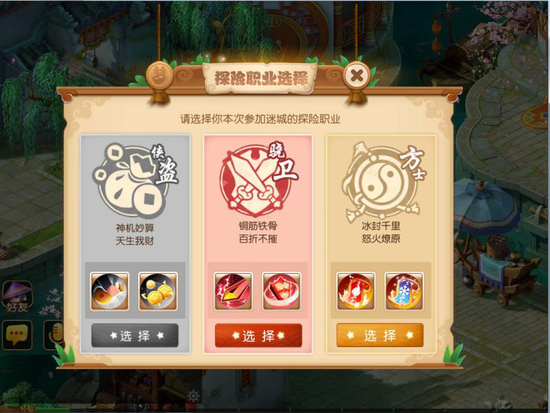Choose 侠盗 with the gray 选择 button

coord(135,336)
